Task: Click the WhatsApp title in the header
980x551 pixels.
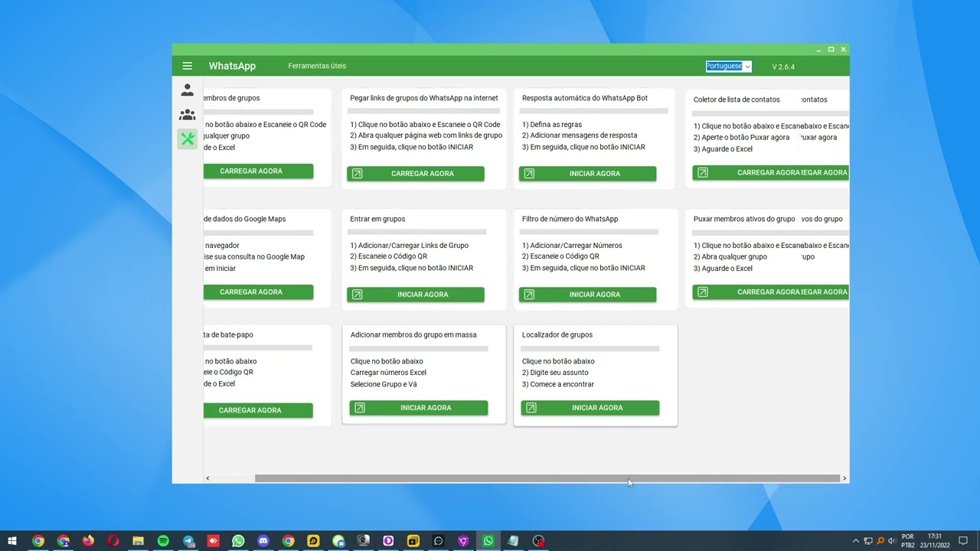Action: click(x=232, y=66)
